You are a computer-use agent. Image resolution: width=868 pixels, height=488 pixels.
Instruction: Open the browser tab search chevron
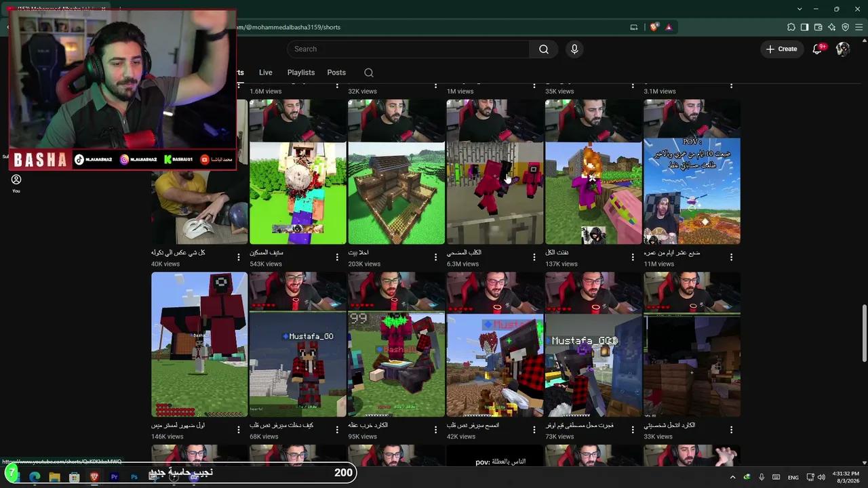[x=800, y=9]
